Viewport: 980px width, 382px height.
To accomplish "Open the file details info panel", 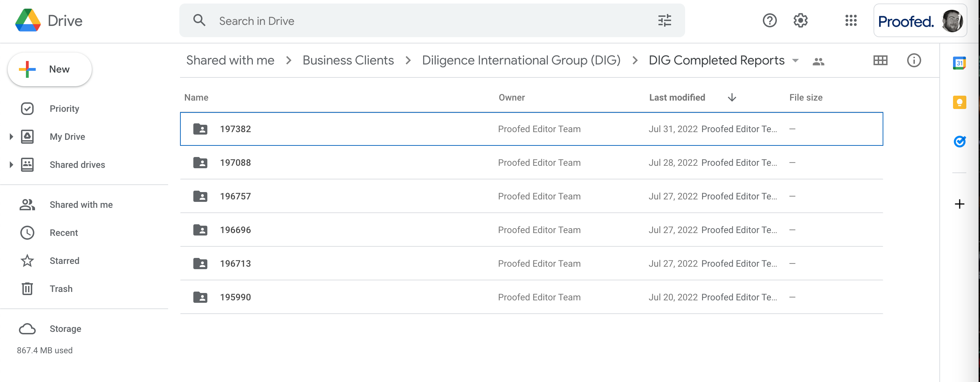I will tap(914, 60).
